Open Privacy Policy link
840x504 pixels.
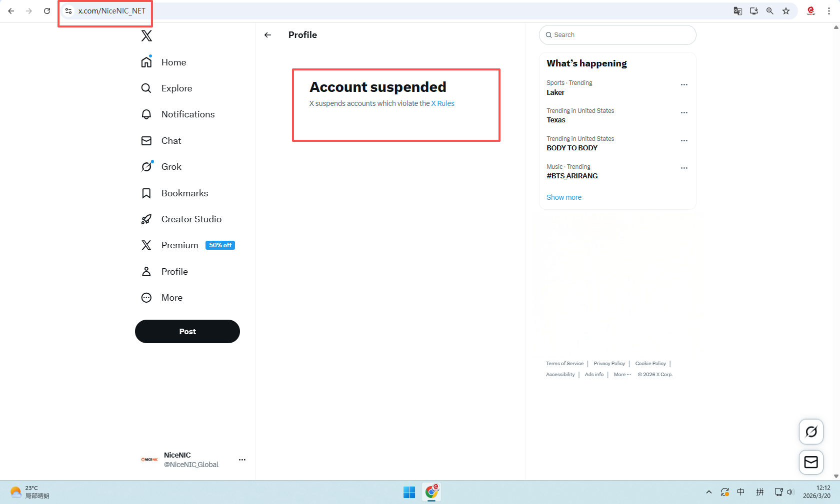(609, 364)
